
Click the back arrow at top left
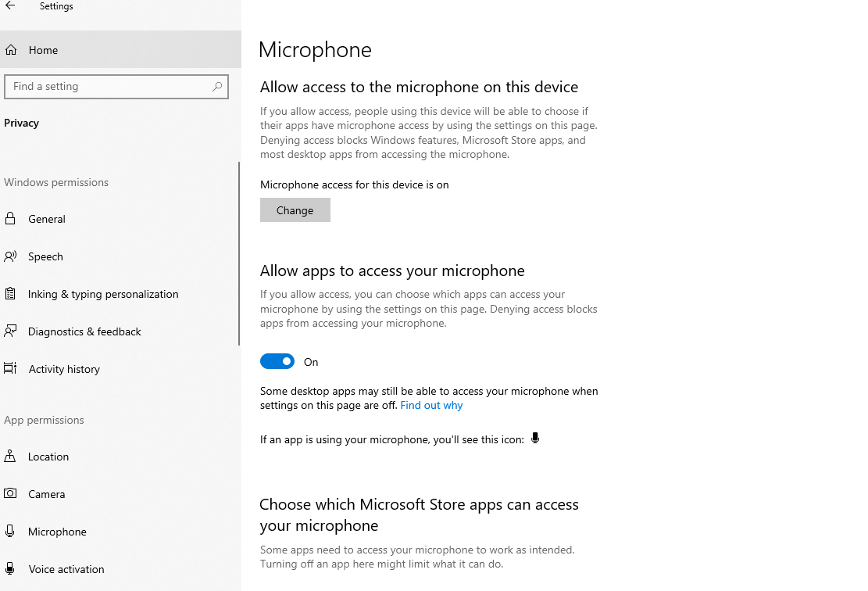point(12,5)
